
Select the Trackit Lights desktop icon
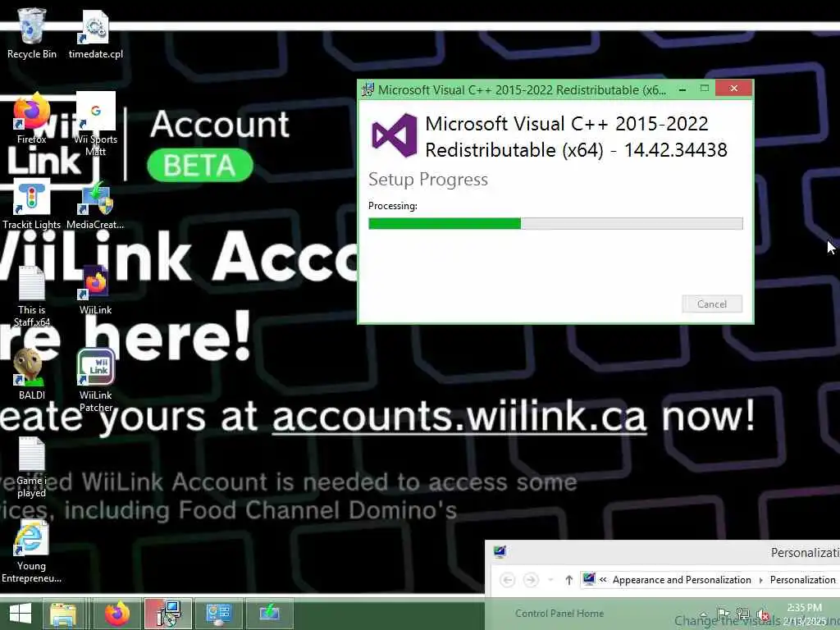[32, 204]
